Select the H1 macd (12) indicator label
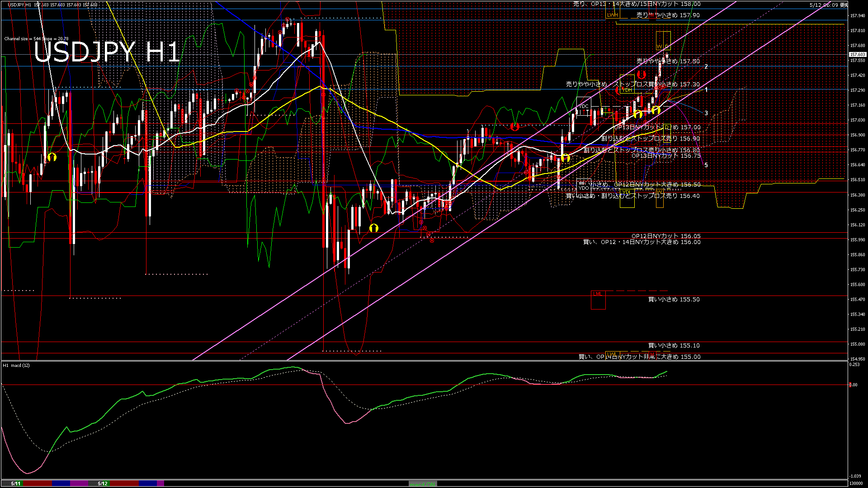The width and height of the screenshot is (868, 488). pos(17,365)
